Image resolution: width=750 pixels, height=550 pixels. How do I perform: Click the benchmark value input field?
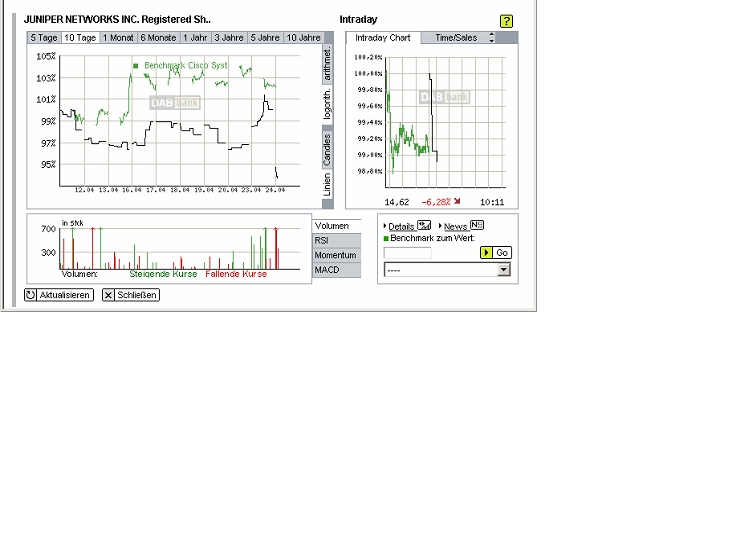click(408, 253)
